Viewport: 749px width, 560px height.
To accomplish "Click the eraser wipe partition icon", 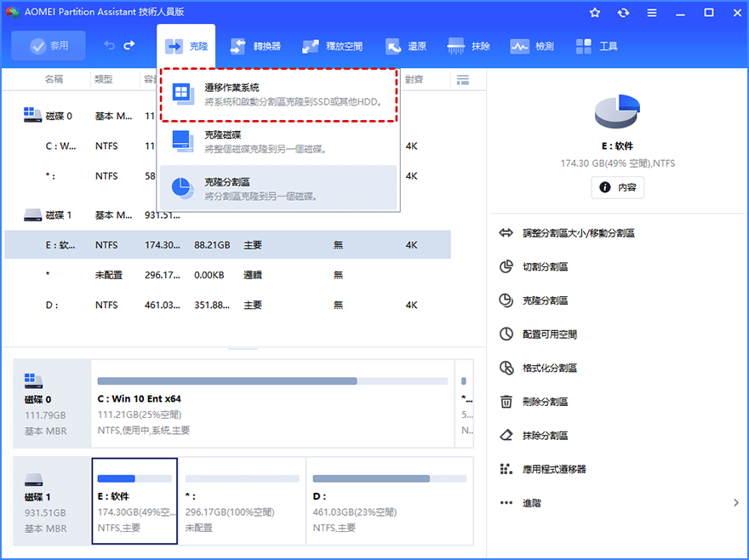I will (506, 435).
